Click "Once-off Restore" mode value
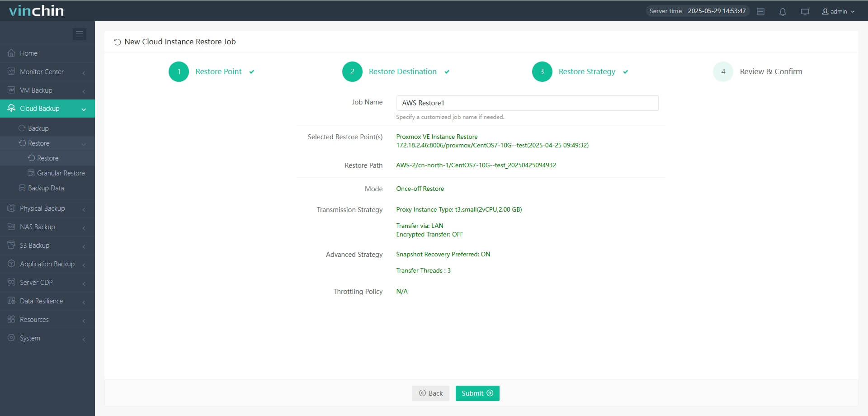 420,189
